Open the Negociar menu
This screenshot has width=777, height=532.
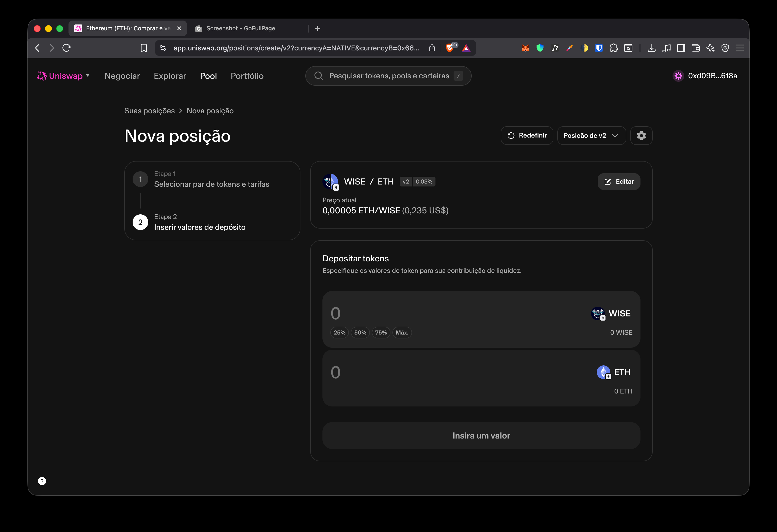(122, 76)
